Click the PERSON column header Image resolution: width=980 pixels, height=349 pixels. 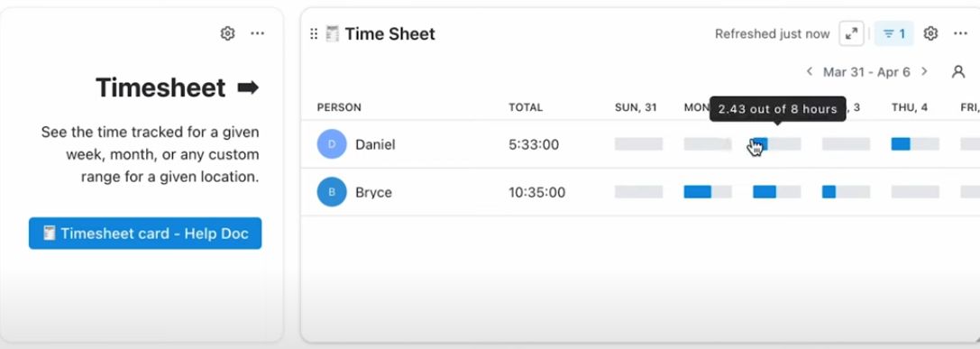(339, 107)
